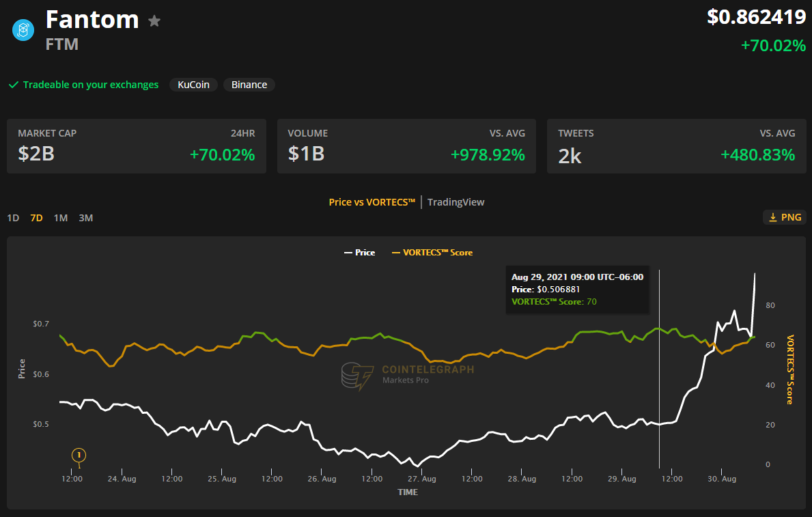Screen dimensions: 812x517
Task: Click the "Tradeable on your exchanges" label
Action: coord(91,85)
